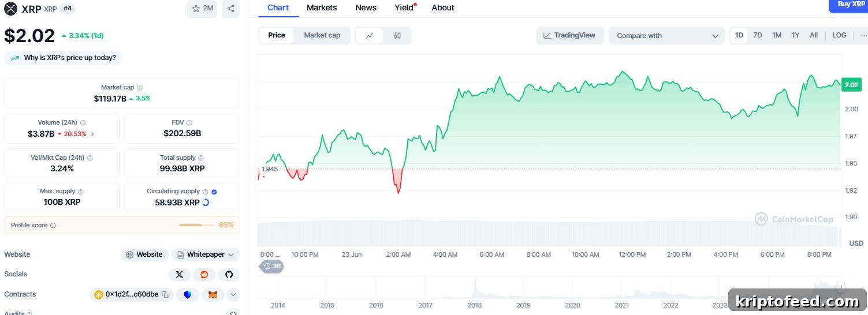Open the chart more options ellipsis menu
The width and height of the screenshot is (868, 315).
point(863,35)
